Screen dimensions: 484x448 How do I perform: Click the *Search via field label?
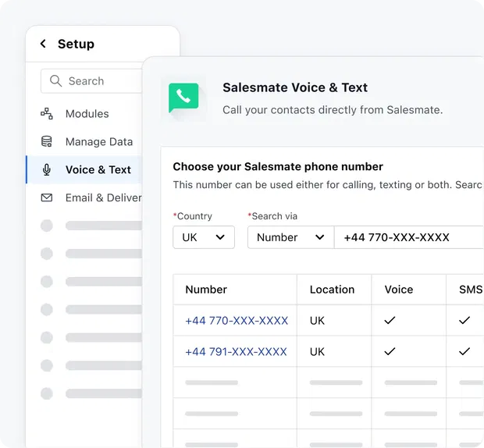(x=272, y=216)
